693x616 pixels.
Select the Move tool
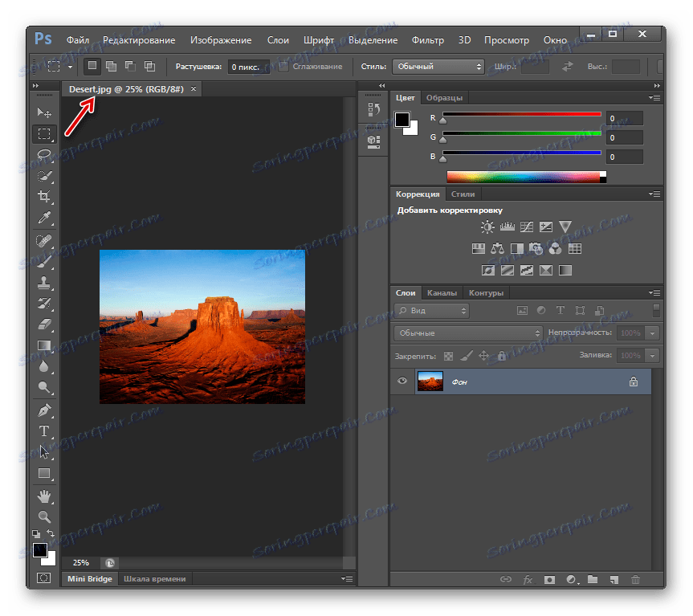(x=43, y=112)
